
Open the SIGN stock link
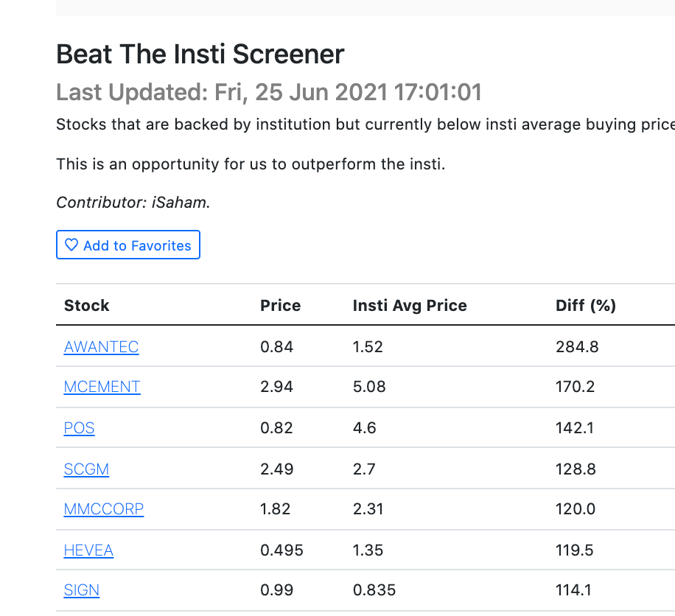81,590
